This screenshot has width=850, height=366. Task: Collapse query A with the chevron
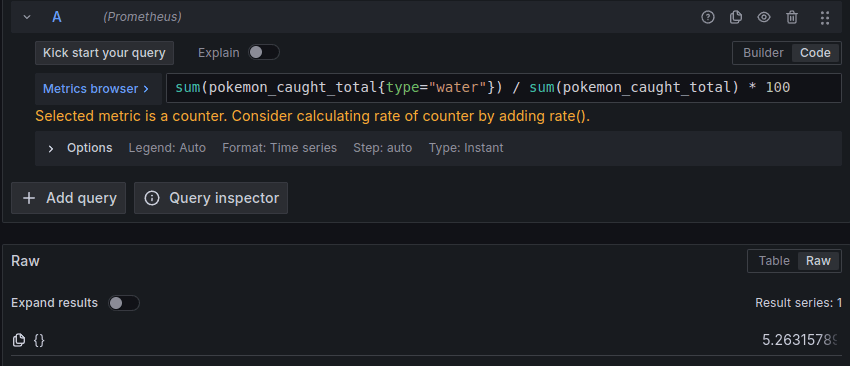click(x=27, y=17)
